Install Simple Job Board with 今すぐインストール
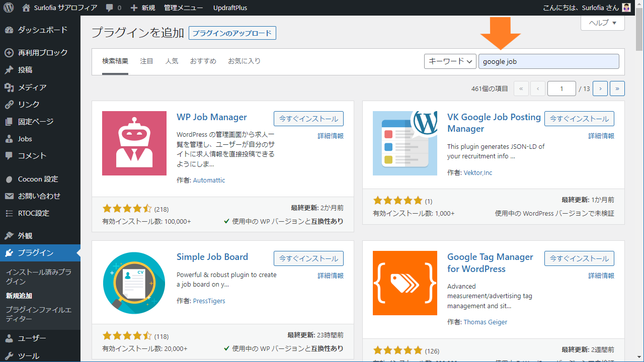 point(309,258)
